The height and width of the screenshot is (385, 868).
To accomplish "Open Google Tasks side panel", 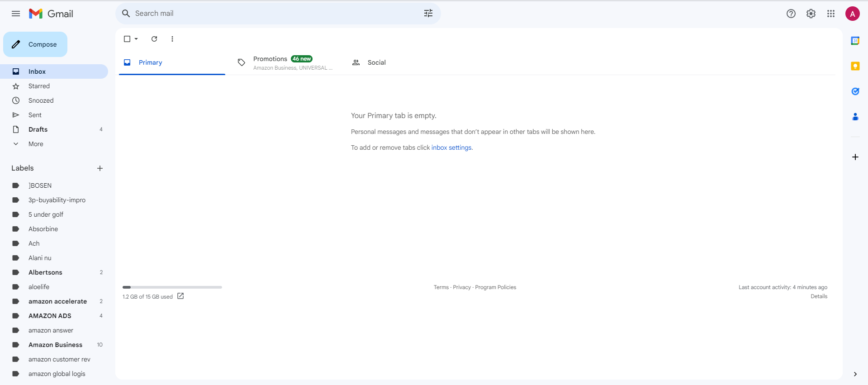I will pos(855,91).
